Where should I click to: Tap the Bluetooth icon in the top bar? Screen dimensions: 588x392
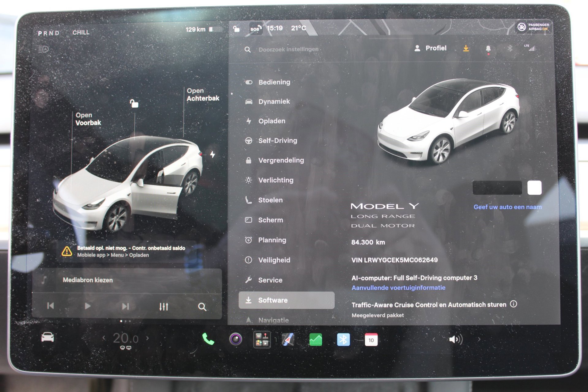510,48
